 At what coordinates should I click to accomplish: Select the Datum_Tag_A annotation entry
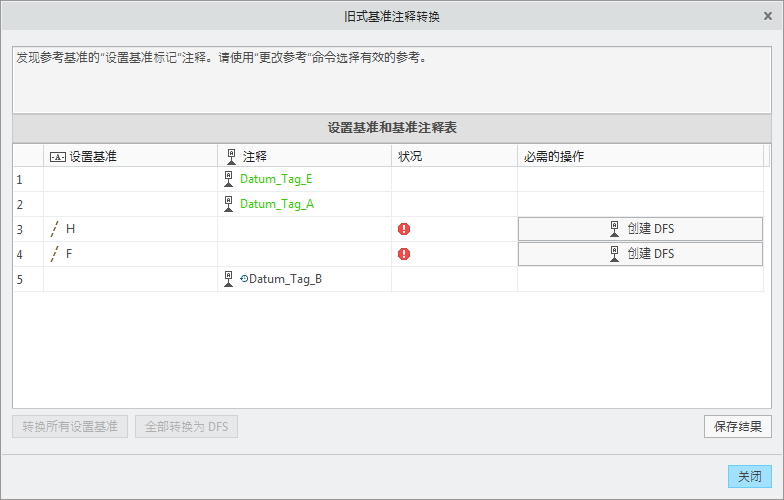coord(277,204)
